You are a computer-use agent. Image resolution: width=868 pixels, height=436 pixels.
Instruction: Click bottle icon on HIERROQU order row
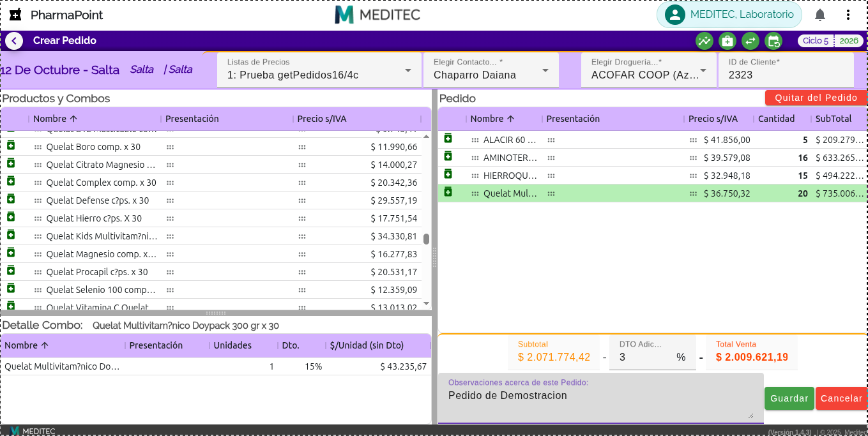pyautogui.click(x=448, y=174)
